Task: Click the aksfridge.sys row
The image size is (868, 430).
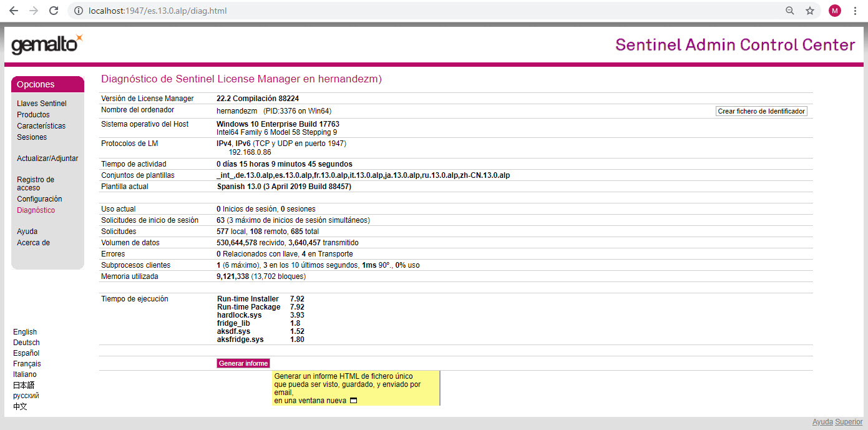Action: coord(261,340)
